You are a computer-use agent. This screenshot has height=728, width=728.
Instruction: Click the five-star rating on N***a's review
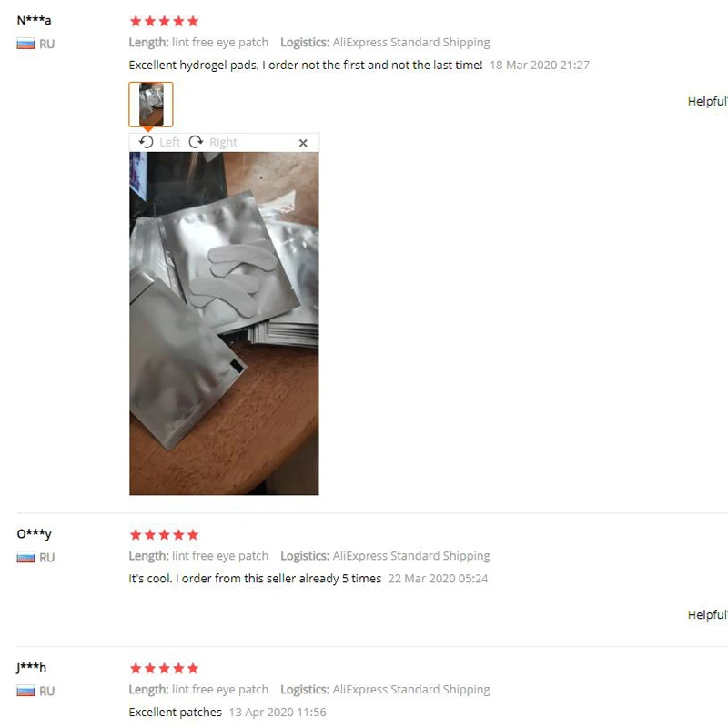pyautogui.click(x=165, y=21)
